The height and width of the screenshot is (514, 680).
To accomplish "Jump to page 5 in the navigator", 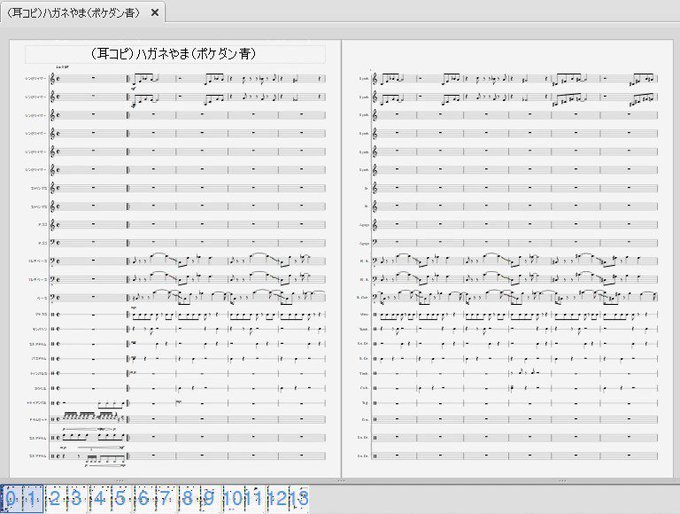I will coord(121,498).
